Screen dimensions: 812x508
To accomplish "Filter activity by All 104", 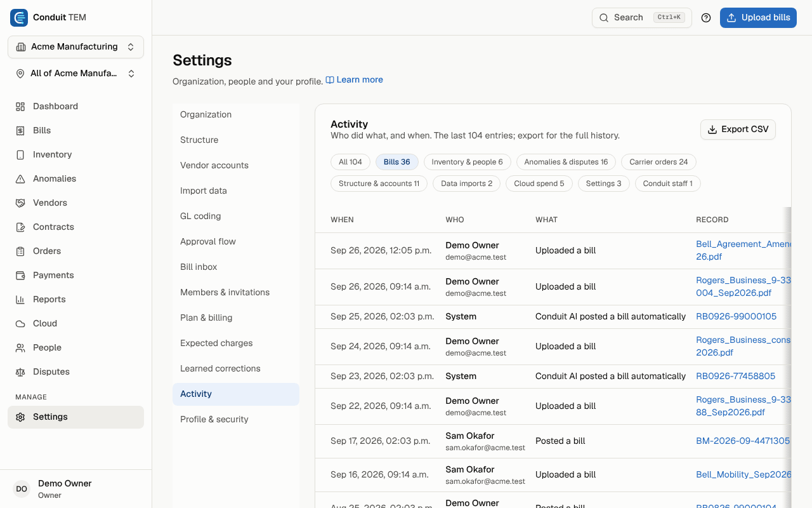I will [x=350, y=162].
